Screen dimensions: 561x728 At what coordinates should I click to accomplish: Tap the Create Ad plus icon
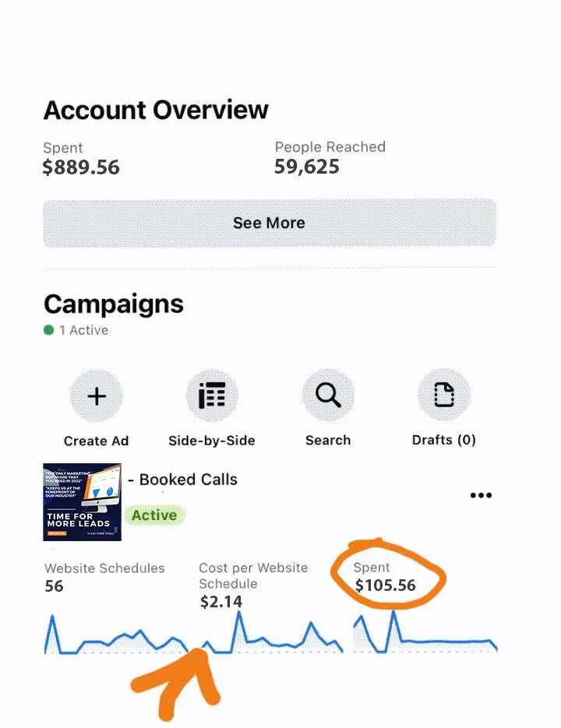96,396
